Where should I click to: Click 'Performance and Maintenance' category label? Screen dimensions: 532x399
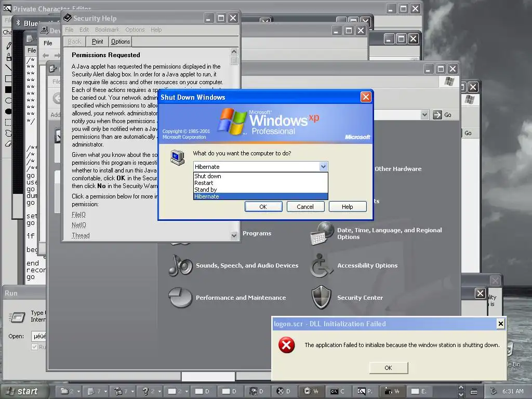click(241, 298)
